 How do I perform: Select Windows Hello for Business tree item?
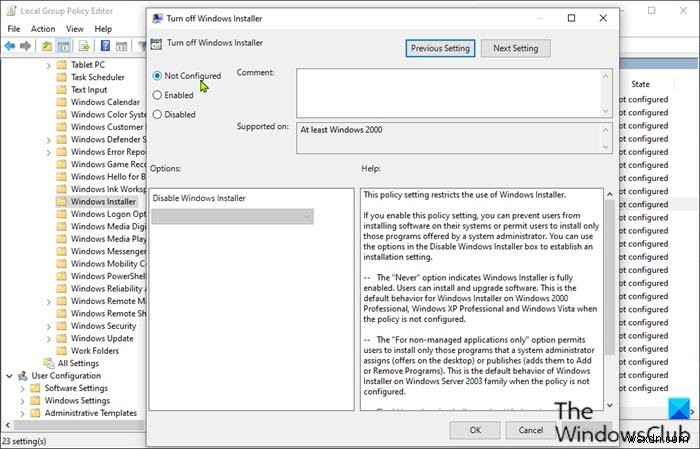[x=108, y=177]
